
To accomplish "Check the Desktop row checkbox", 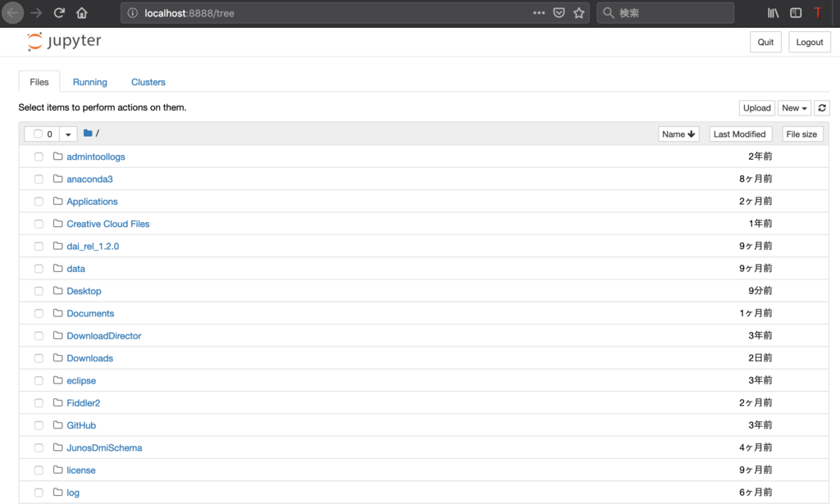I will coord(39,291).
